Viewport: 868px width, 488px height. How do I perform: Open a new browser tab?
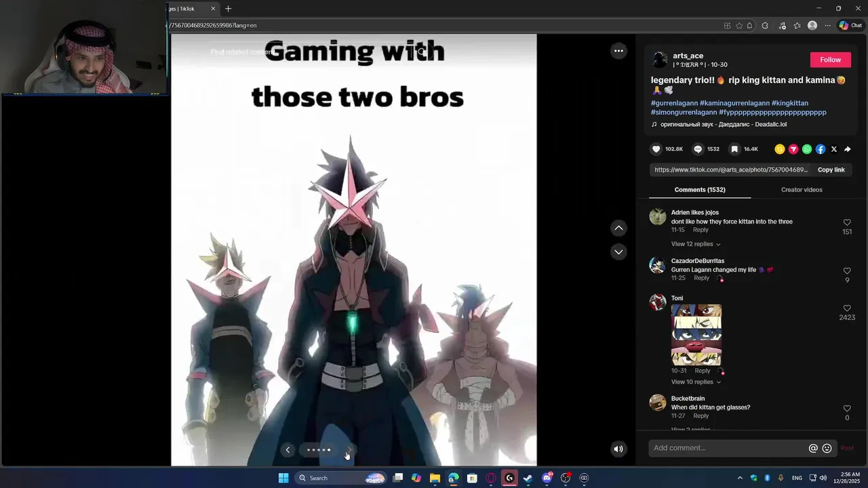[228, 9]
